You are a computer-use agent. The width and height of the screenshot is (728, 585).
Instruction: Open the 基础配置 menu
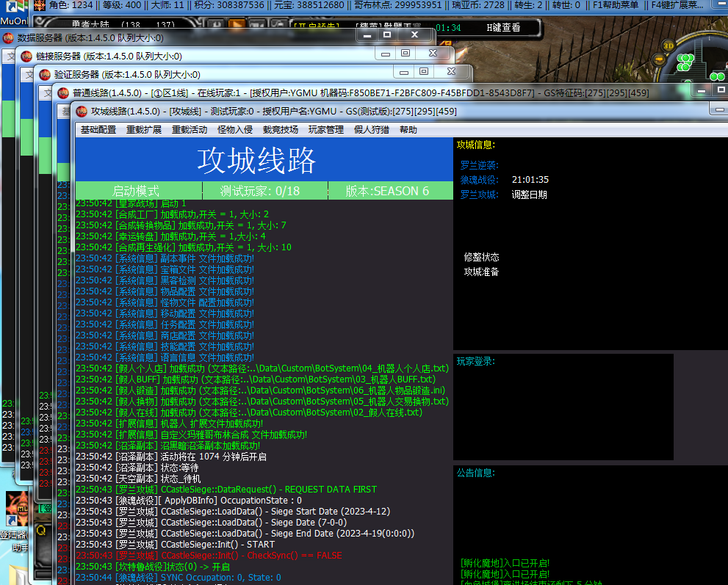98,129
